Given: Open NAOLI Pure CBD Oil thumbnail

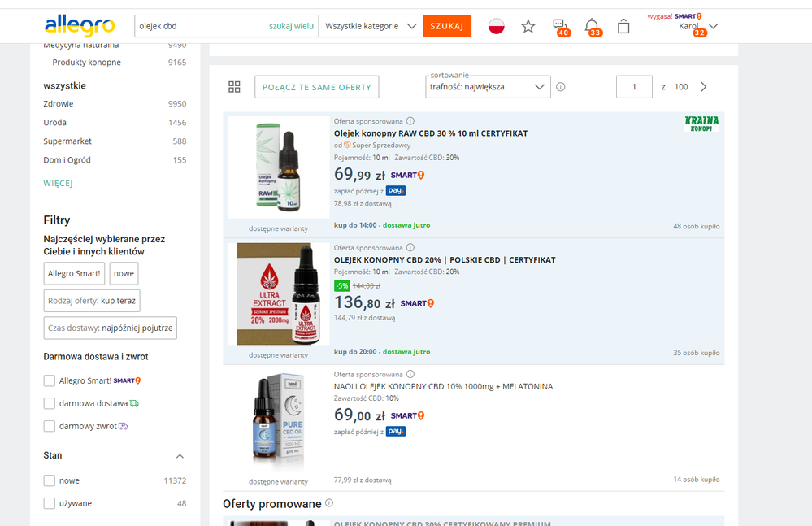Looking at the screenshot, I should tap(278, 419).
